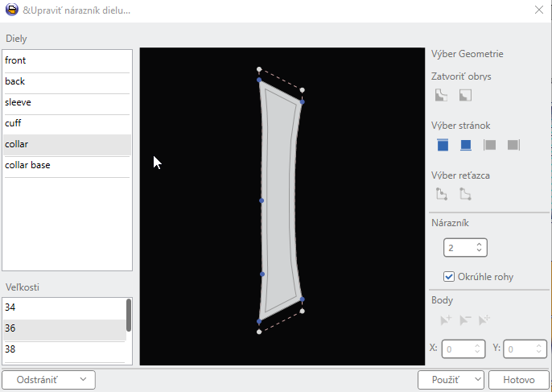
Task: Select top side in Výber stránok
Action: (x=443, y=145)
